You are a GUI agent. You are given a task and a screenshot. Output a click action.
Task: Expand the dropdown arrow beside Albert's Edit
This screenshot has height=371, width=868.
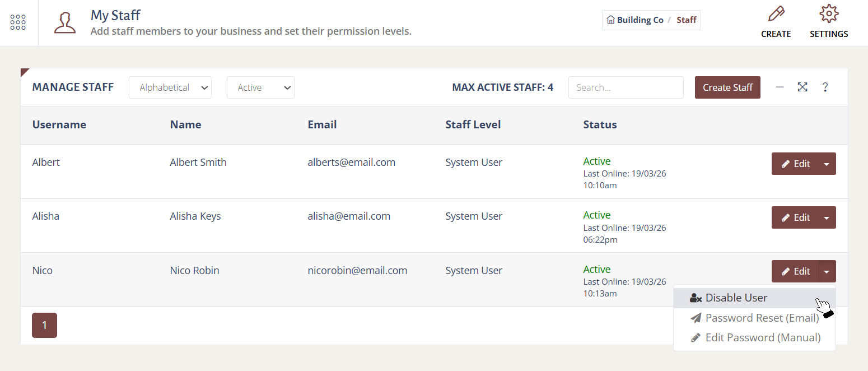pos(827,164)
